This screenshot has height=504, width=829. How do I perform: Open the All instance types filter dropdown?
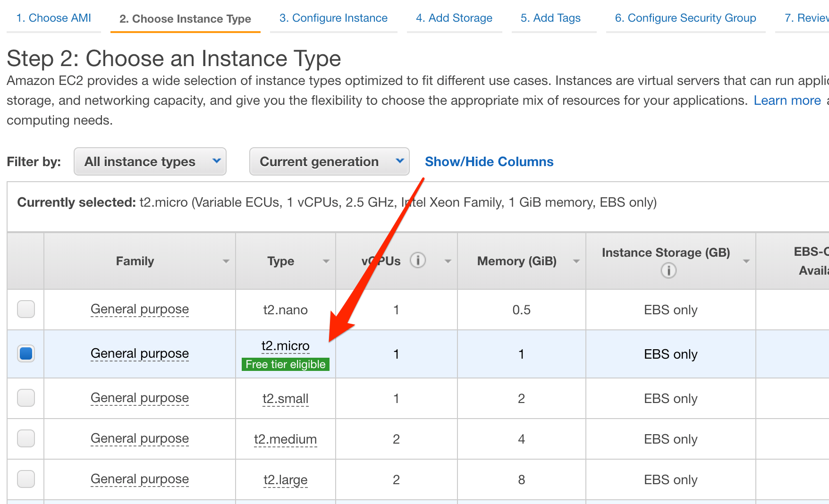(150, 161)
